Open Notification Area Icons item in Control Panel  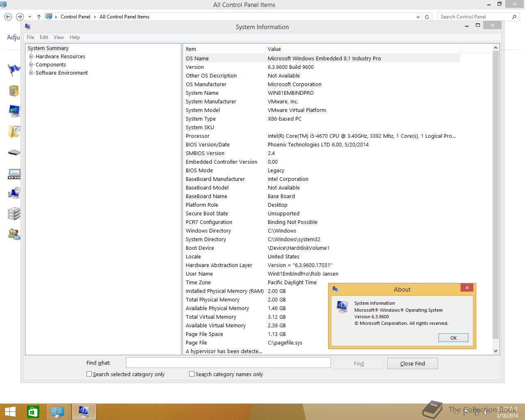click(14, 174)
